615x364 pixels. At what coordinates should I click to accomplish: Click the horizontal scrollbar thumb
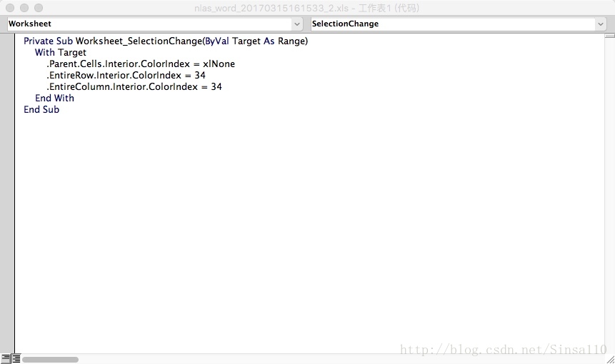pyautogui.click(x=50, y=359)
